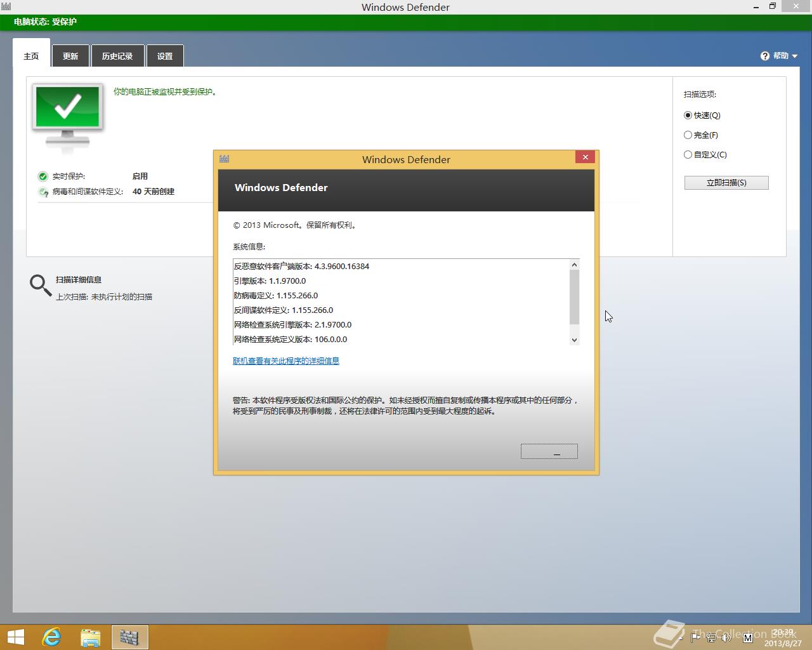
Task: Click the '40 天前创建' definitions value
Action: pos(154,192)
